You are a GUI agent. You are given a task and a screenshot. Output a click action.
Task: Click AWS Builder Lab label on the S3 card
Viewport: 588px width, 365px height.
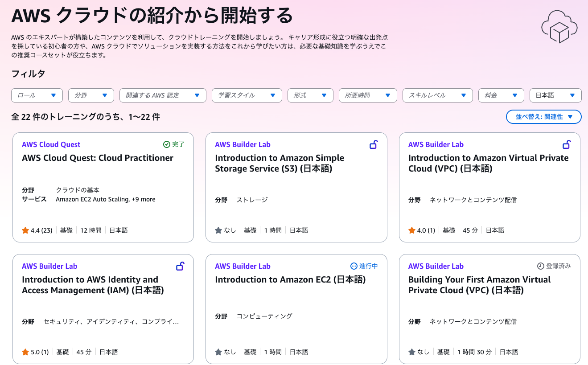(243, 144)
